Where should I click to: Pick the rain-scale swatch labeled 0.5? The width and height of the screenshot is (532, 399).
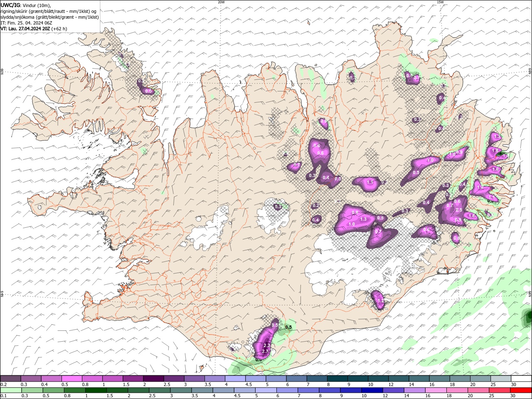coord(53,390)
